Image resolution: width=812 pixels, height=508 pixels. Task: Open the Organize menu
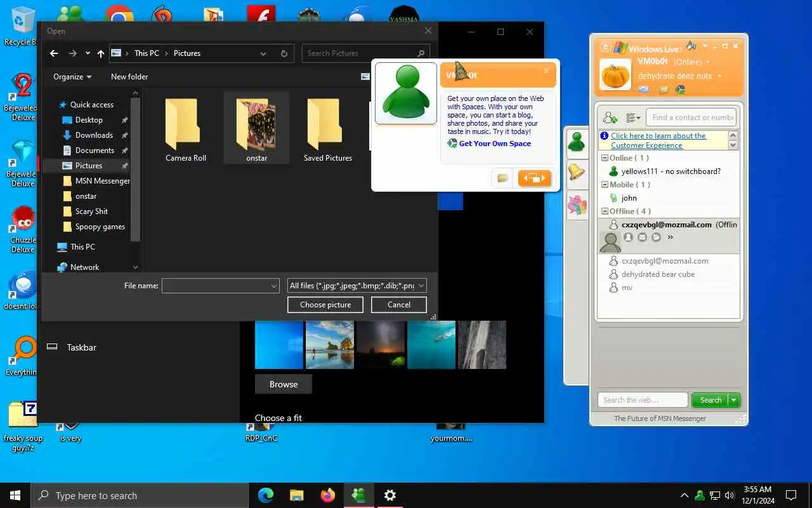72,77
